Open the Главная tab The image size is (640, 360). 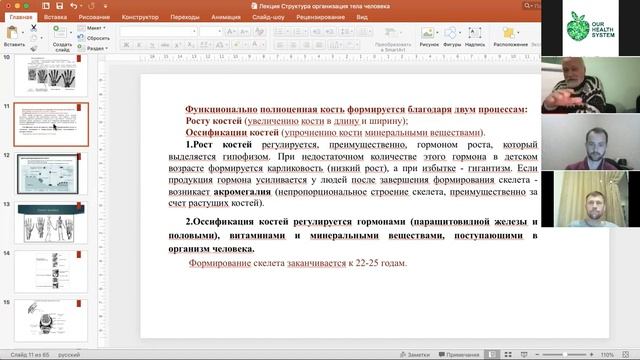(x=21, y=17)
